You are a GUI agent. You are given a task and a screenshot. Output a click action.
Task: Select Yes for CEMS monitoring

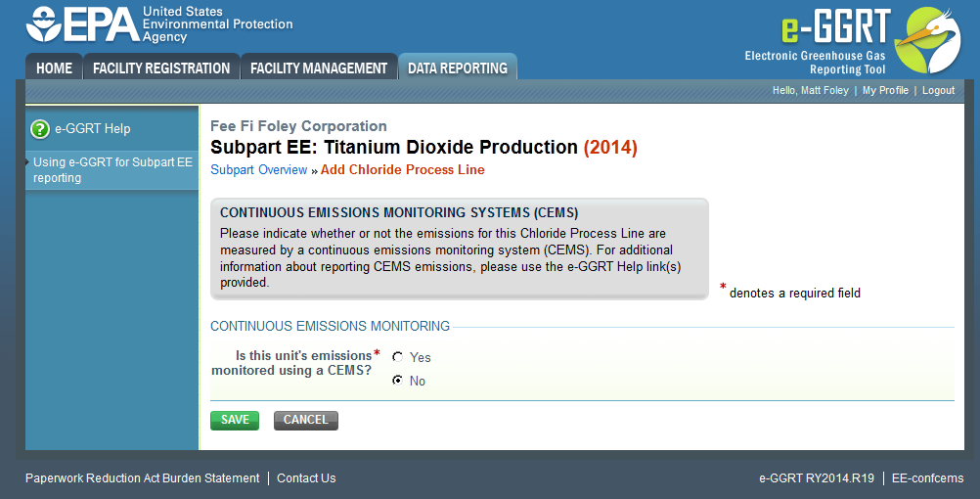click(397, 357)
